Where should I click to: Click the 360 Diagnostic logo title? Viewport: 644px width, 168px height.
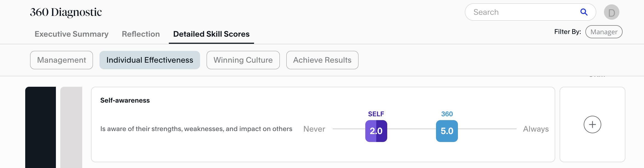coord(66,12)
